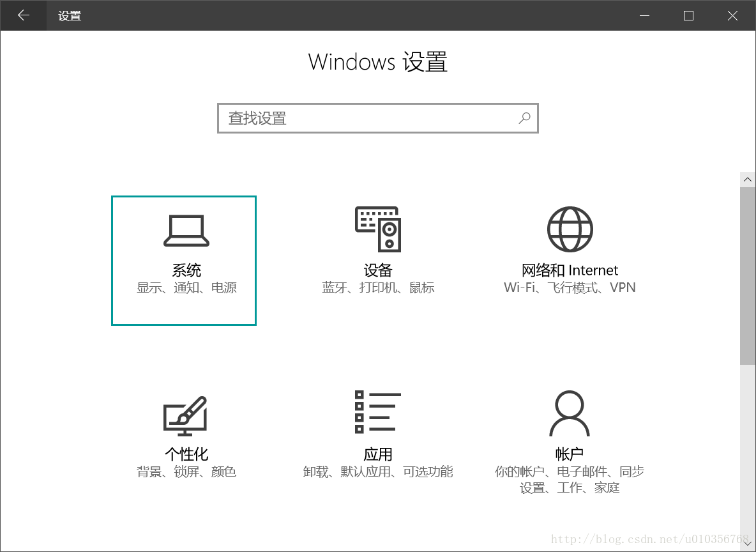Close the 设置 window
This screenshot has width=756, height=552.
(x=733, y=15)
